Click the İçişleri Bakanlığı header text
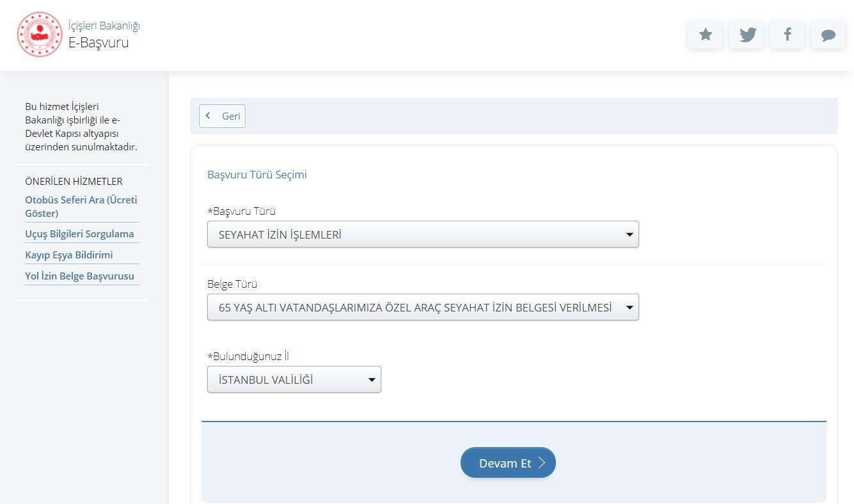 [x=104, y=26]
